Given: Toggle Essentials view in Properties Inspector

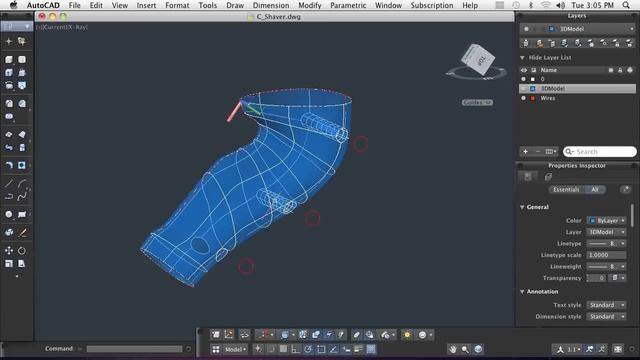Looking at the screenshot, I should (x=566, y=189).
